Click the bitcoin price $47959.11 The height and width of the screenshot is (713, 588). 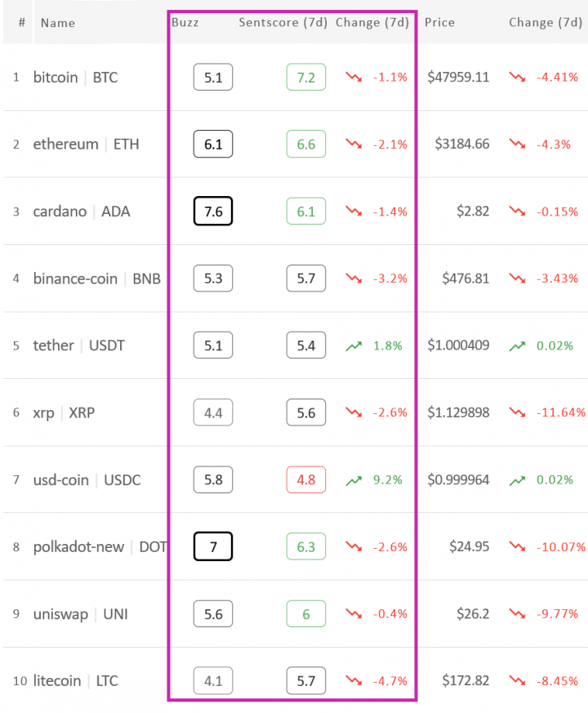click(458, 78)
